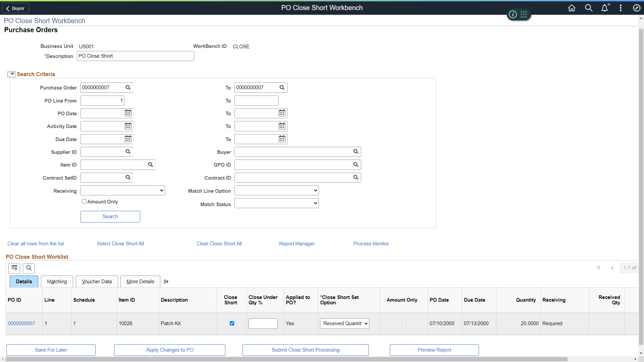
Task: Click the NavBar compass icon
Action: 636,8
